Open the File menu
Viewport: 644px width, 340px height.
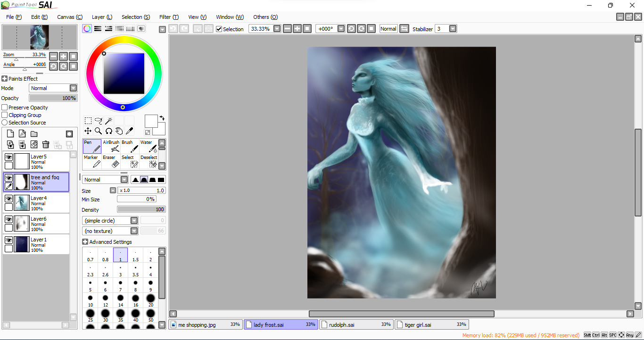[x=14, y=17]
